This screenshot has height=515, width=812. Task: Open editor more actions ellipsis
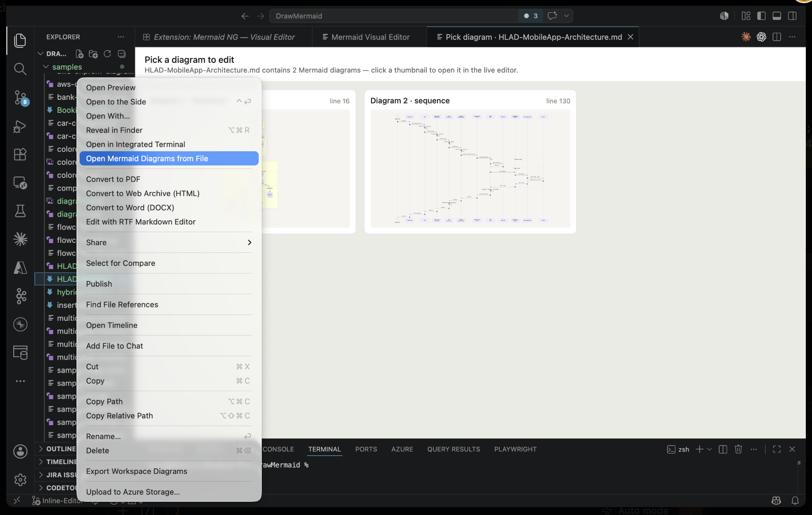(x=792, y=37)
